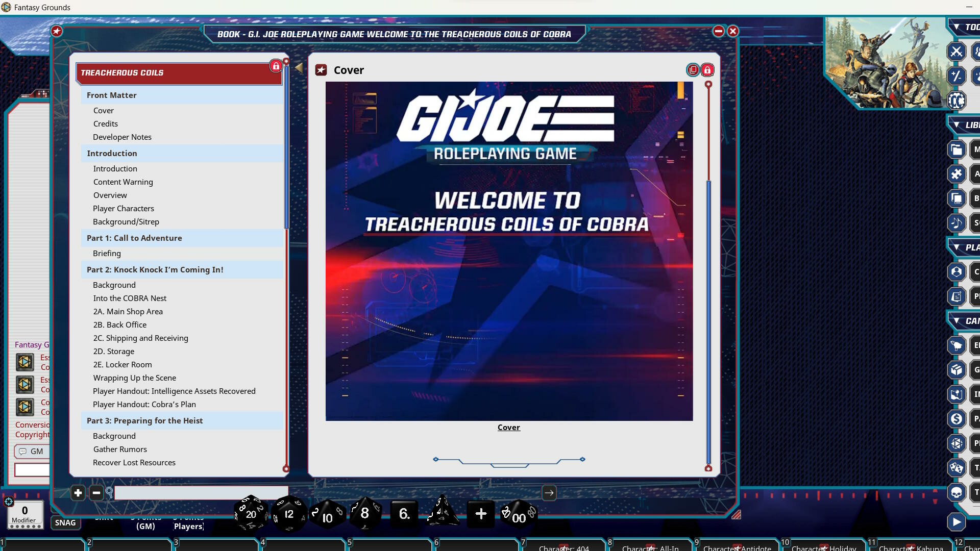Open the GM chat identity dropdown

coord(32,452)
